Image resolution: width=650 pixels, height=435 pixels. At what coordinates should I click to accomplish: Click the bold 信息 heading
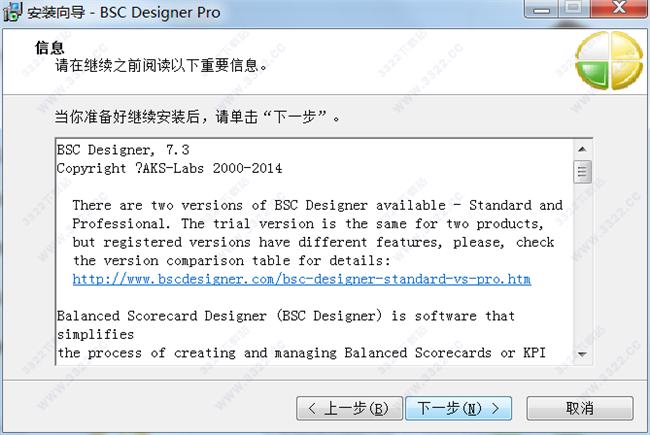point(50,47)
